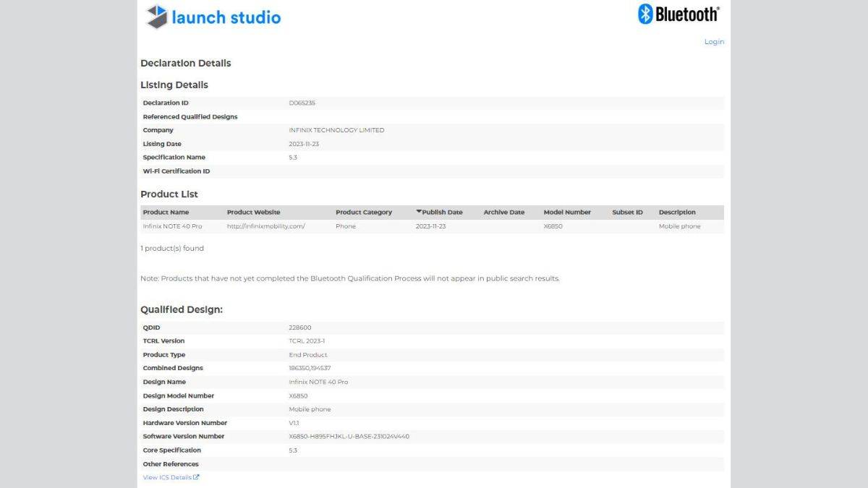Viewport: 868px width, 488px height.
Task: Click the Wi-Fi Certification ID label
Action: coord(176,171)
